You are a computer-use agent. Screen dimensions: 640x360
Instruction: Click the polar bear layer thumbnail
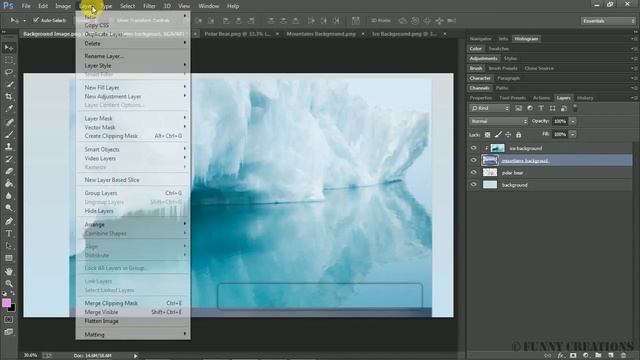(490, 173)
